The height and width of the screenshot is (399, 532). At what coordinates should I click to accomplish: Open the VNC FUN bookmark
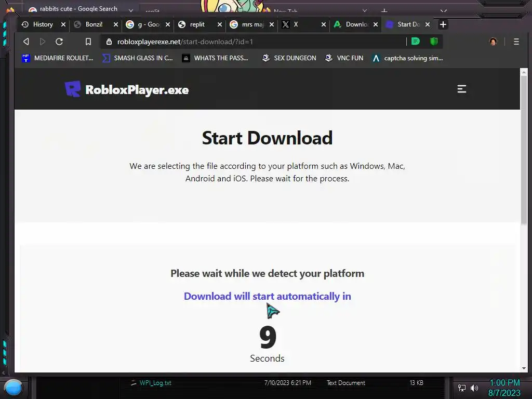pyautogui.click(x=344, y=58)
